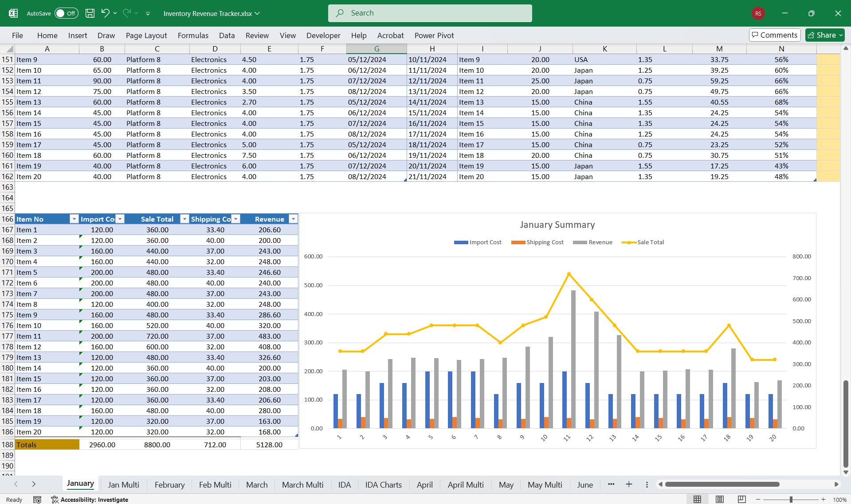Switch to the Jan Multi sheet tab
Viewport: 851px width, 504px height.
pos(123,484)
